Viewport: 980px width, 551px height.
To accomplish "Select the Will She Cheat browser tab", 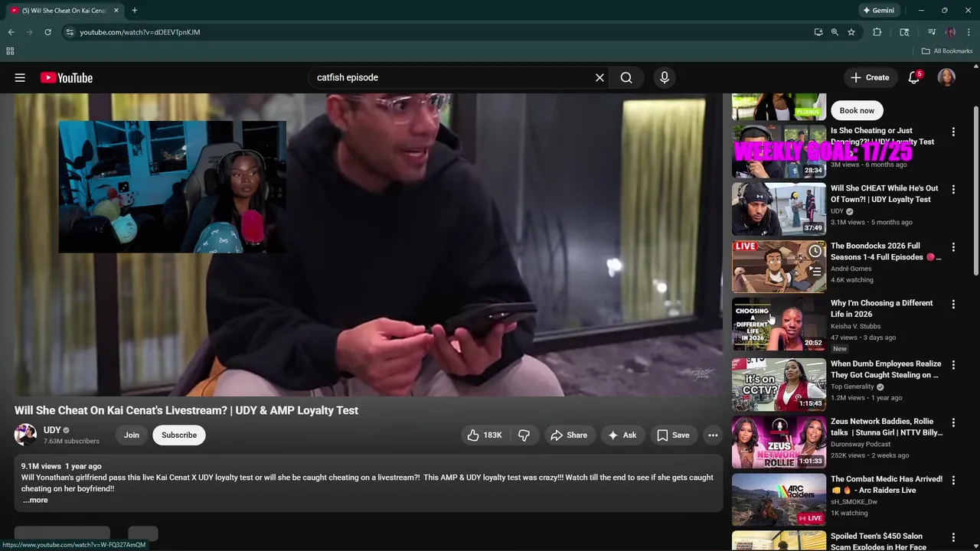I will click(x=64, y=11).
